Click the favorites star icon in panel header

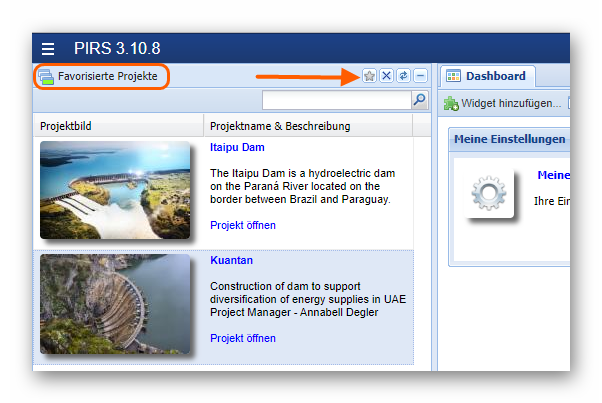click(x=369, y=76)
